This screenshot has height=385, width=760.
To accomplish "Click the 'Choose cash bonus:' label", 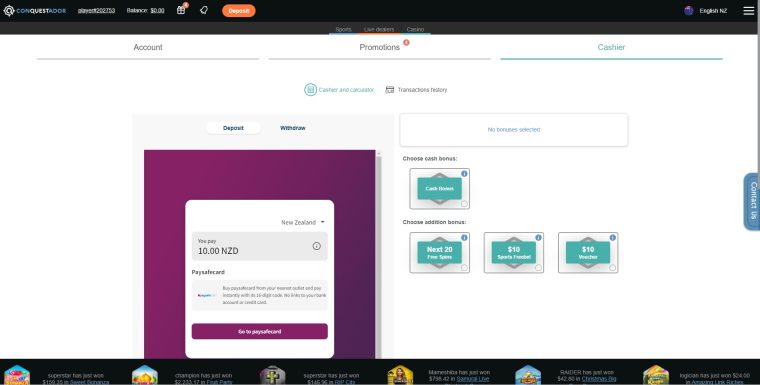I will 430,159.
